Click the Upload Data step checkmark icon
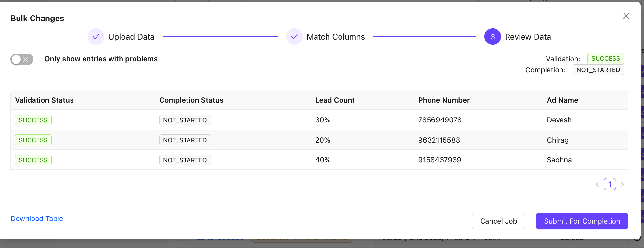The width and height of the screenshot is (644, 248). (x=96, y=37)
